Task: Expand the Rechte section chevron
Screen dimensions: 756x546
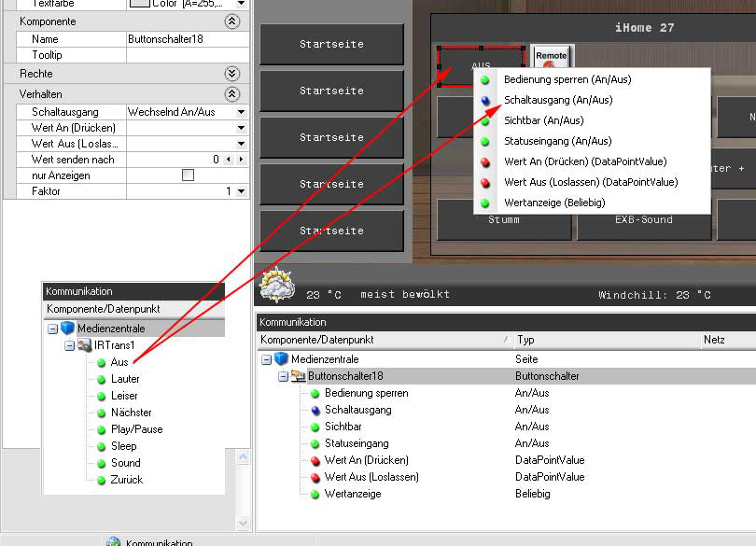Action: (x=231, y=74)
